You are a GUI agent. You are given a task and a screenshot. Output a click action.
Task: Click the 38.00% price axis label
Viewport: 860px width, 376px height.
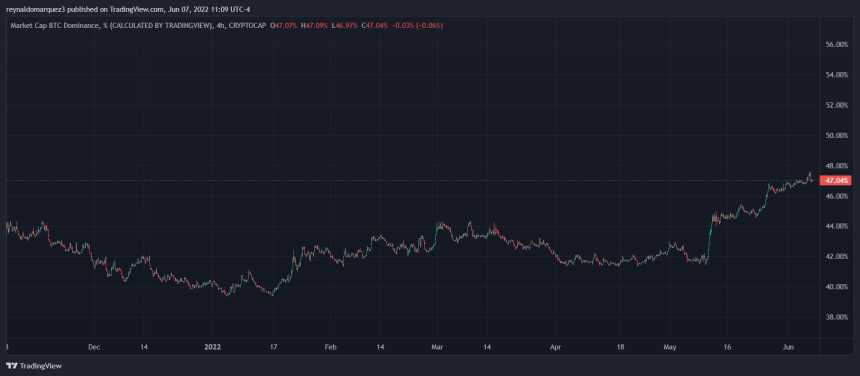click(836, 317)
